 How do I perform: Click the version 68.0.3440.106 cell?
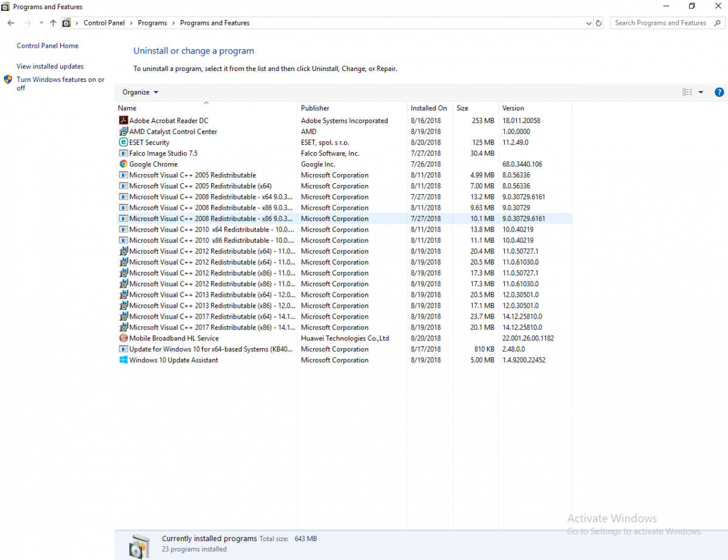click(522, 164)
